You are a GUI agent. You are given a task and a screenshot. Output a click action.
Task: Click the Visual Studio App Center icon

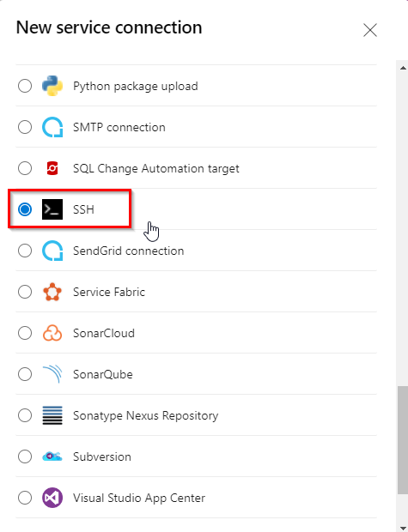(x=52, y=498)
